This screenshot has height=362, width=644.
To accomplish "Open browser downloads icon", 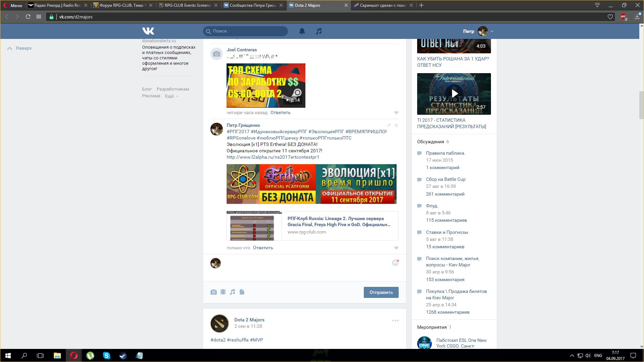I will (x=637, y=17).
